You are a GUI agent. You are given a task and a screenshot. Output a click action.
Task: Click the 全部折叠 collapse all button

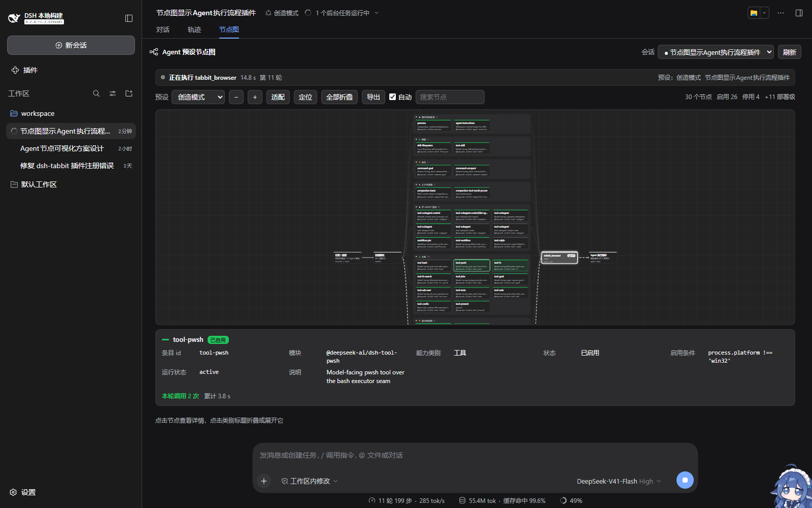[x=340, y=97]
